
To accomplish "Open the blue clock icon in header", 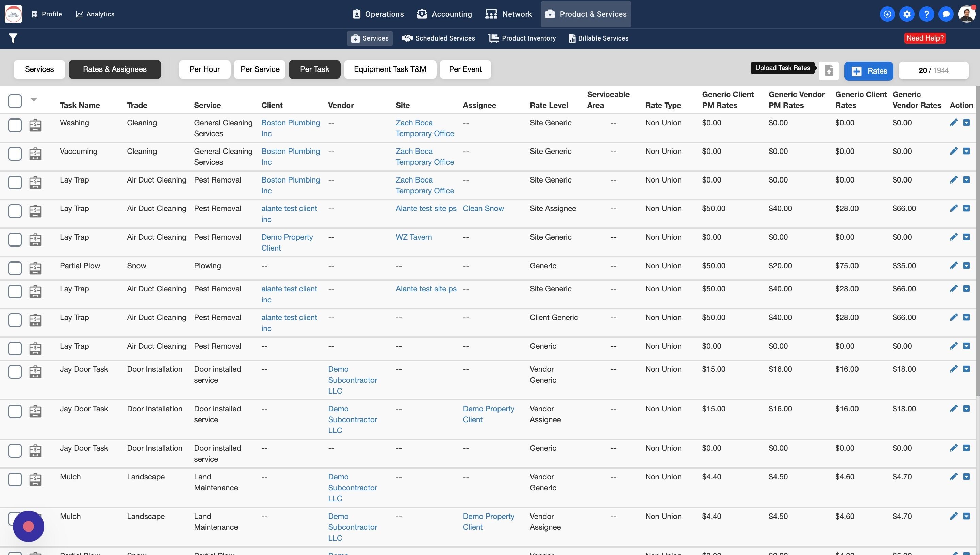I will click(x=887, y=14).
